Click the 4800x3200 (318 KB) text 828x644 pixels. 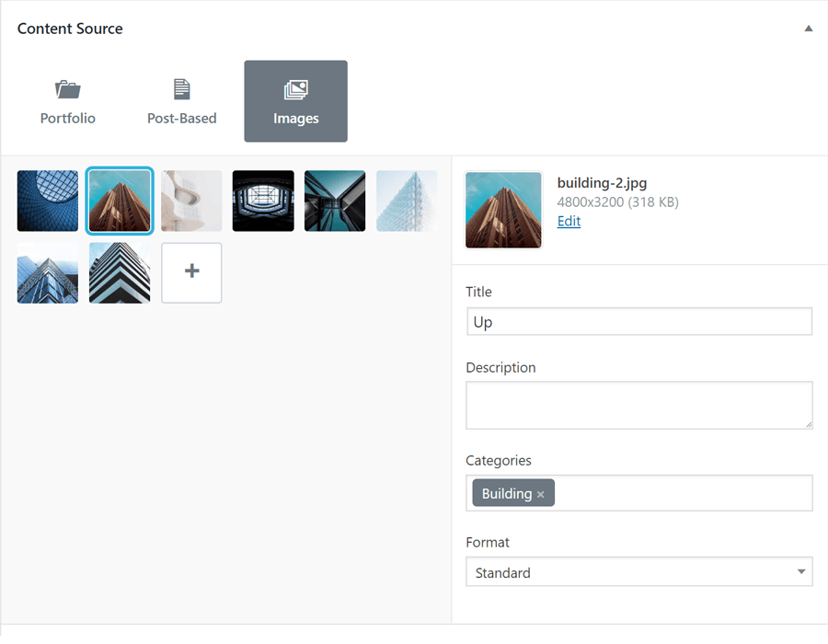[x=618, y=202]
